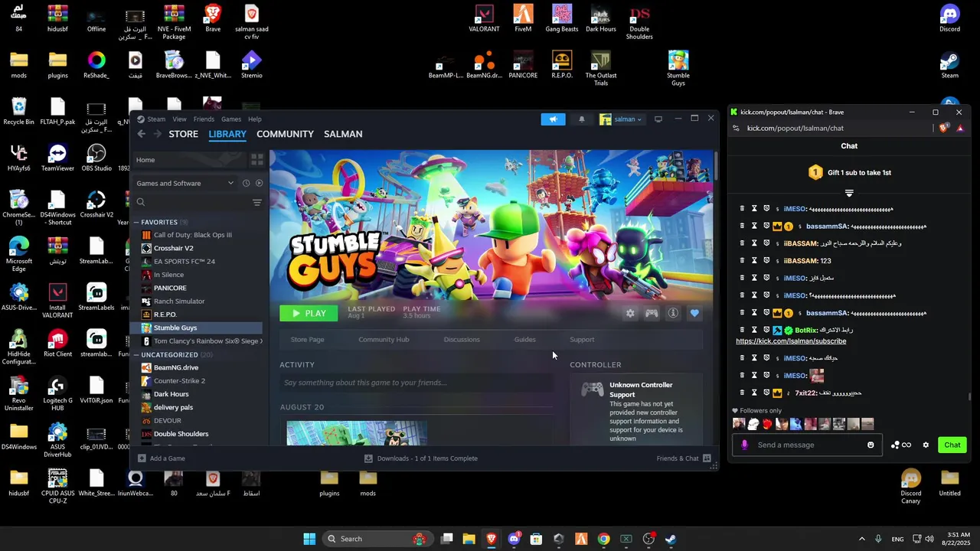Toggle the library collections grid view icon
980x551 pixels.
pyautogui.click(x=257, y=159)
